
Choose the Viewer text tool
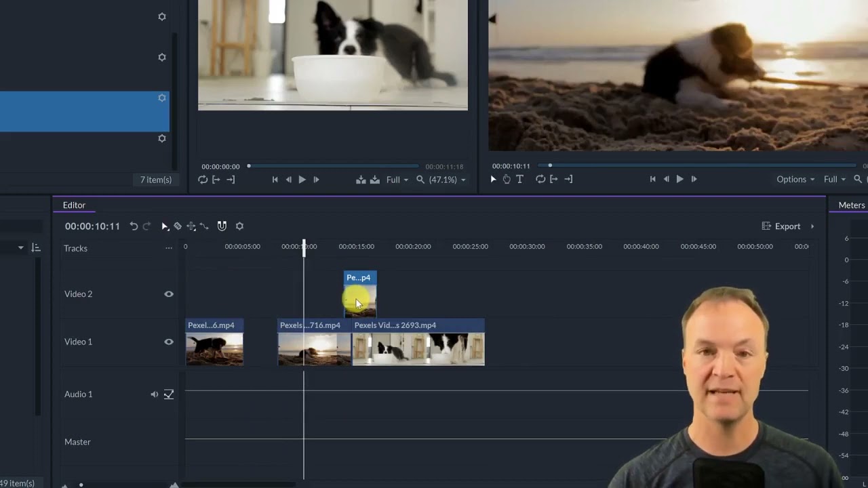point(520,179)
